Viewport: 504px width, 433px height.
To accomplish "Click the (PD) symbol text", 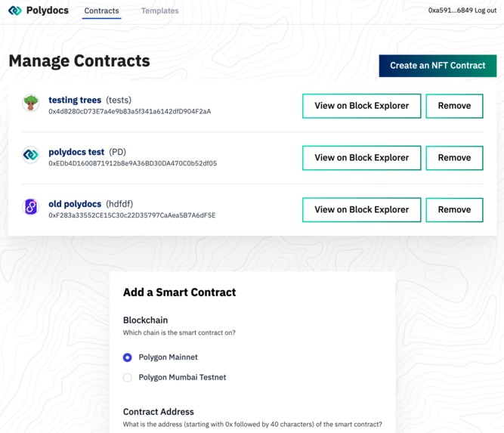I will [x=117, y=152].
